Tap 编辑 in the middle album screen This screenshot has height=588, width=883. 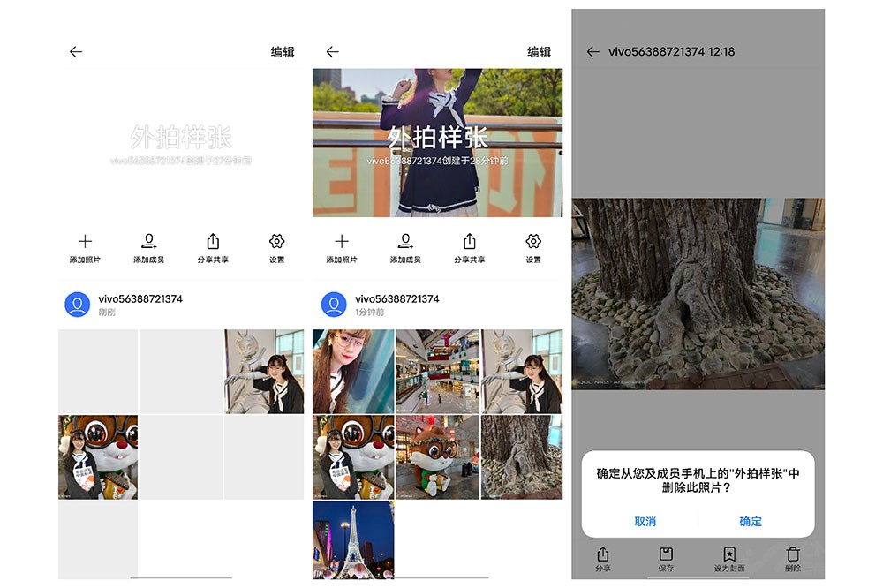(539, 52)
